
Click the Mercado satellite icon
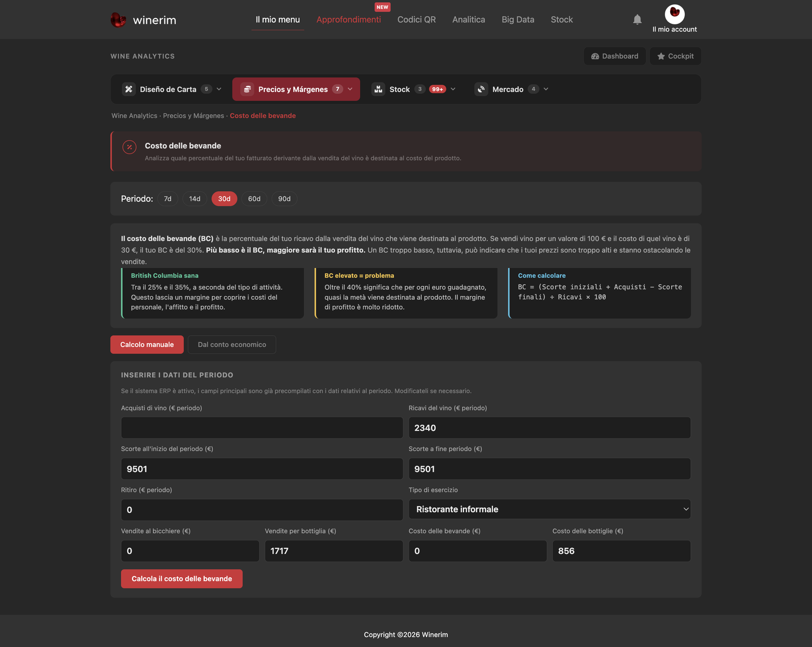(x=481, y=89)
